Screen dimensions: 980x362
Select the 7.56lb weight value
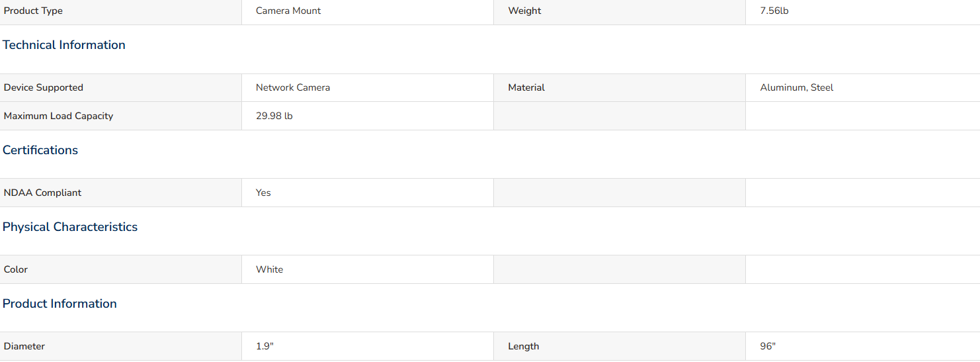pos(774,11)
